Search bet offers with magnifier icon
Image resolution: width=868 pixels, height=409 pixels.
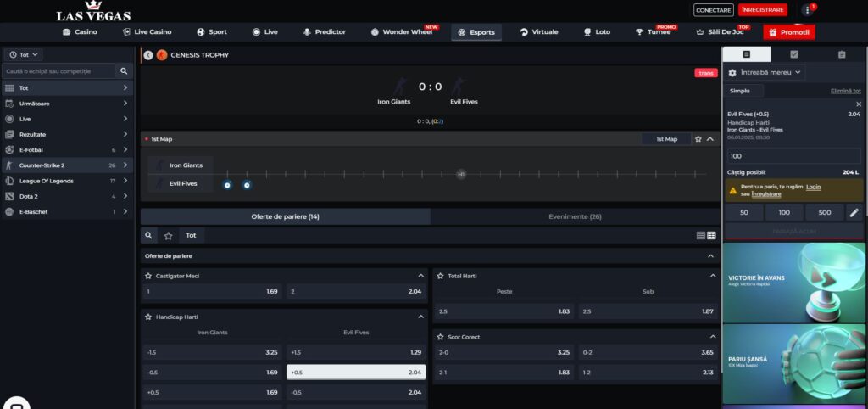148,236
